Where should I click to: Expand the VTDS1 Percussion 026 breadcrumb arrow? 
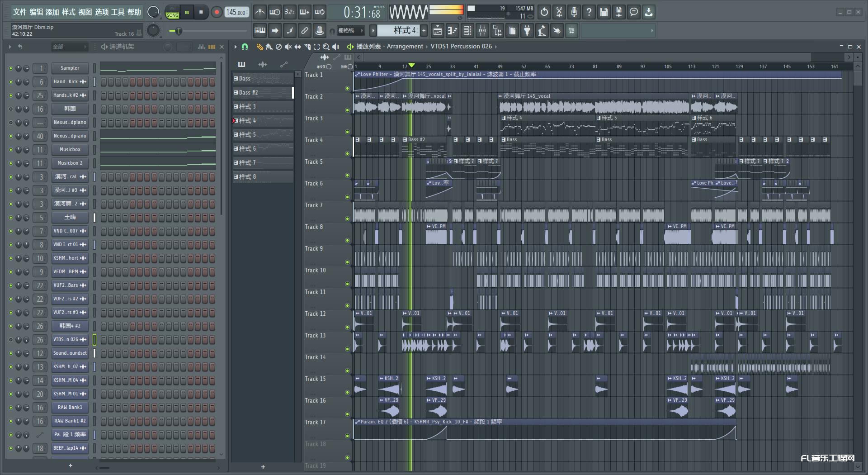pyautogui.click(x=495, y=47)
